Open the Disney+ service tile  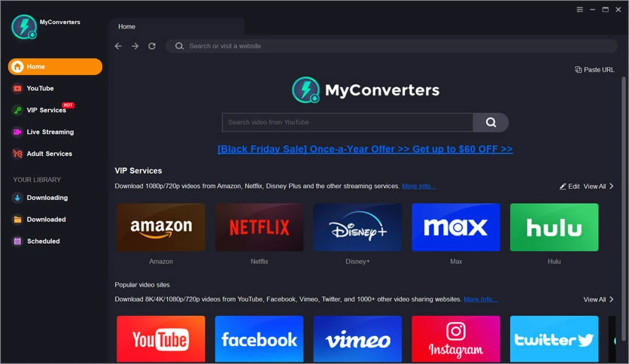click(x=357, y=227)
